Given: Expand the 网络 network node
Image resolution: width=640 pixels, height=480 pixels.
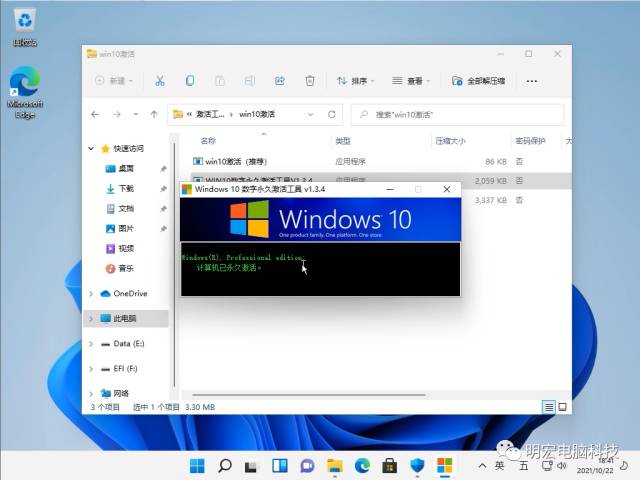Looking at the screenshot, I should click(91, 394).
